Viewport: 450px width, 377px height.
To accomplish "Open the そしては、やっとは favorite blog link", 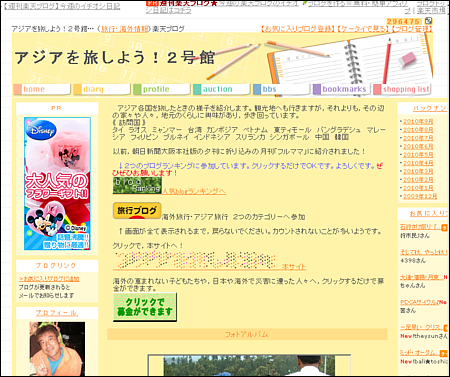I will pyautogui.click(x=423, y=252).
